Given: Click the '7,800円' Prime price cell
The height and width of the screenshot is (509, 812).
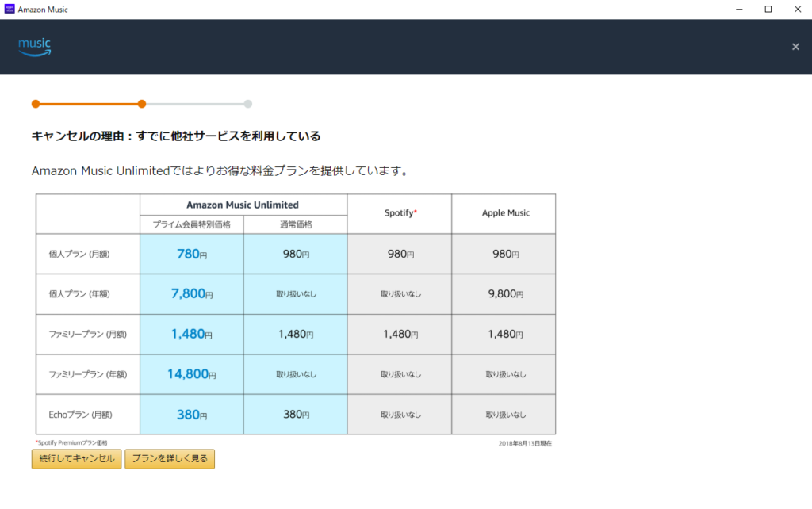Looking at the screenshot, I should (x=192, y=293).
